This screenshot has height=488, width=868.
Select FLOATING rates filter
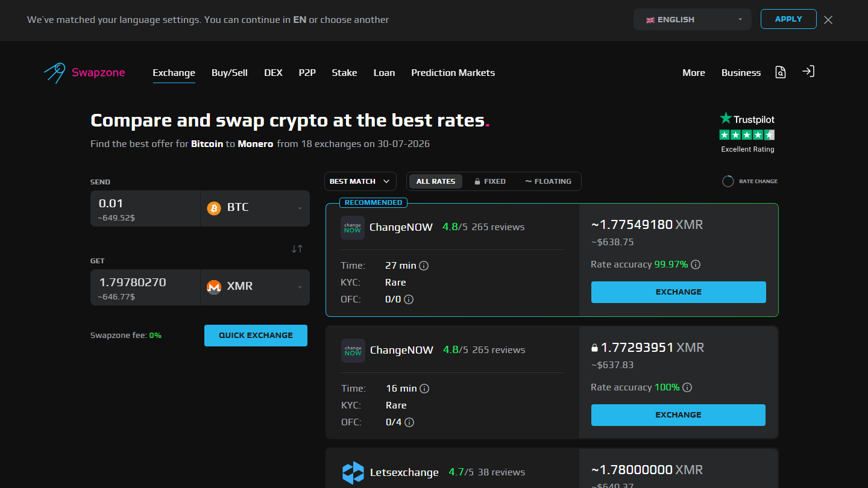click(548, 181)
